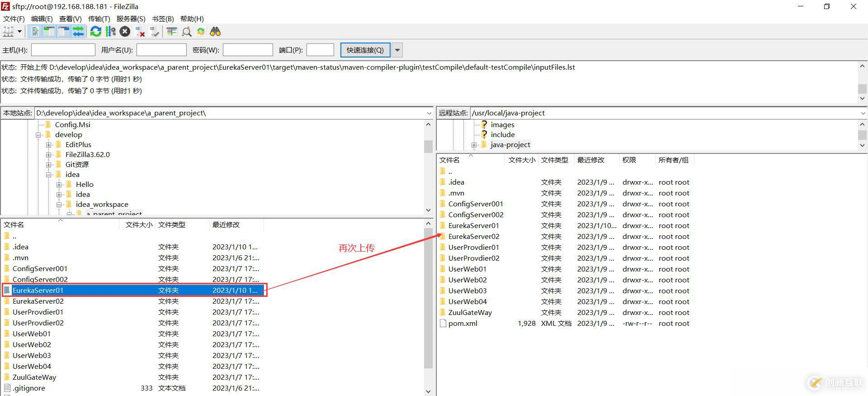This screenshot has width=868, height=396.
Task: Open the Site Manager icon
Action: tap(8, 32)
